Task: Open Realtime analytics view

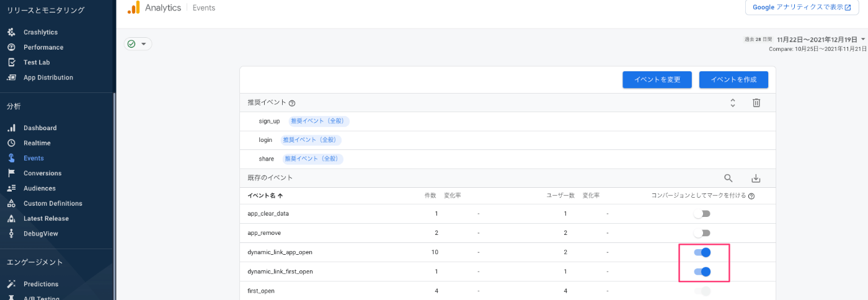Action: click(x=37, y=143)
